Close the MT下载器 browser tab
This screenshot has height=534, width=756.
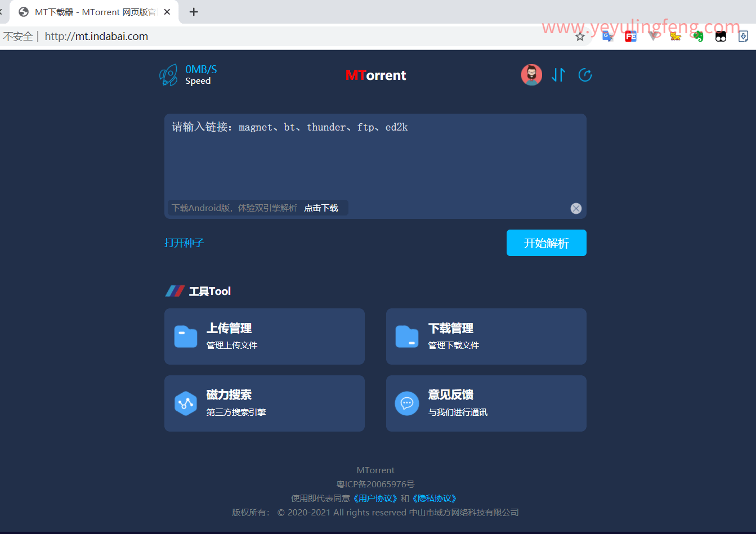pos(167,12)
